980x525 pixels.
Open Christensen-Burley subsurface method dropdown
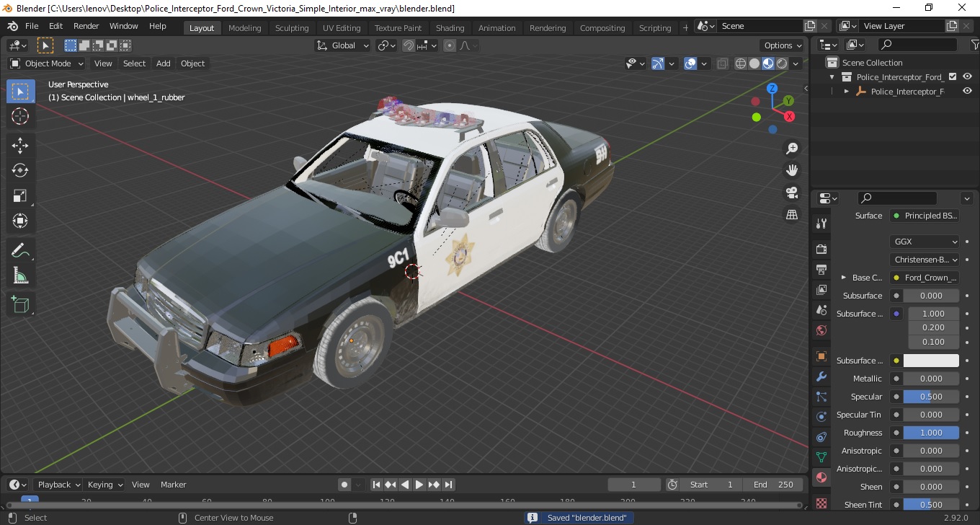(x=925, y=260)
